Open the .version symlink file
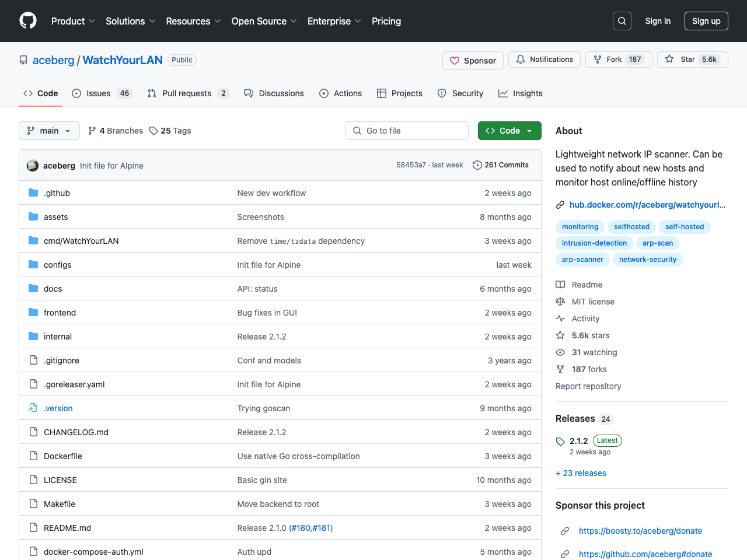 [58, 408]
